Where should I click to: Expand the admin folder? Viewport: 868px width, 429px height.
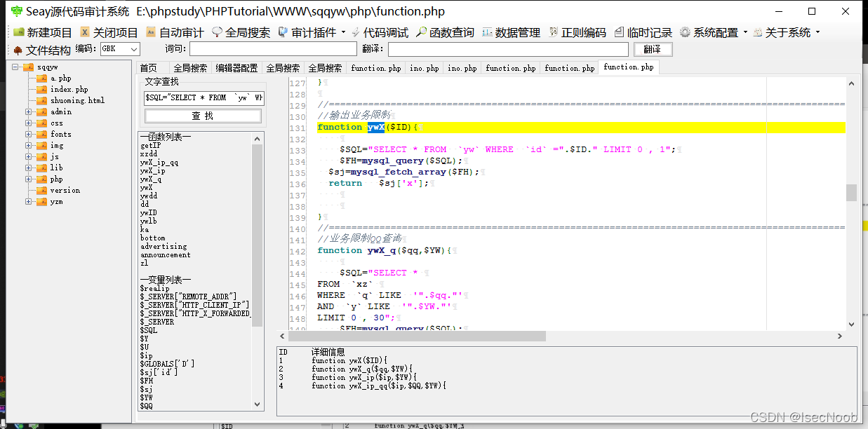[x=29, y=112]
